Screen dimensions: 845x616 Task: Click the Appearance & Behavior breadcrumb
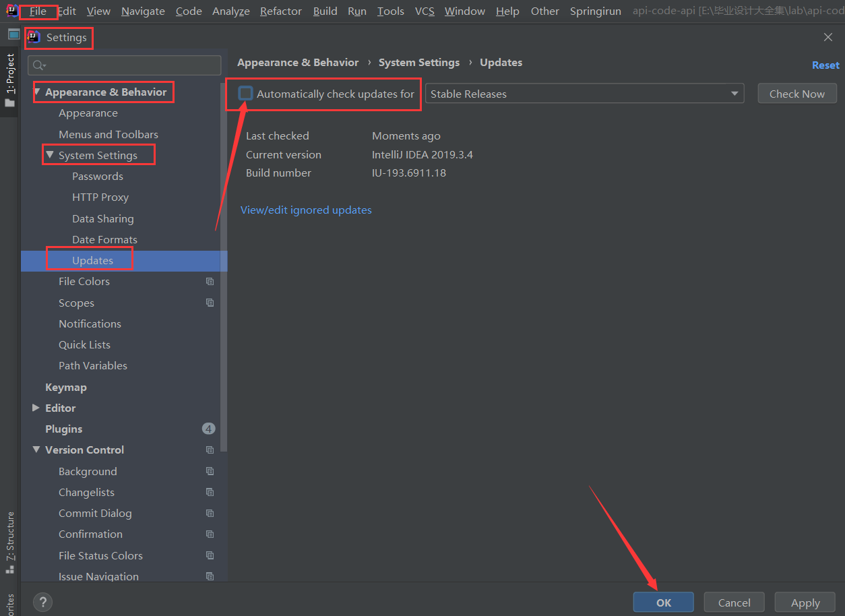pyautogui.click(x=298, y=62)
